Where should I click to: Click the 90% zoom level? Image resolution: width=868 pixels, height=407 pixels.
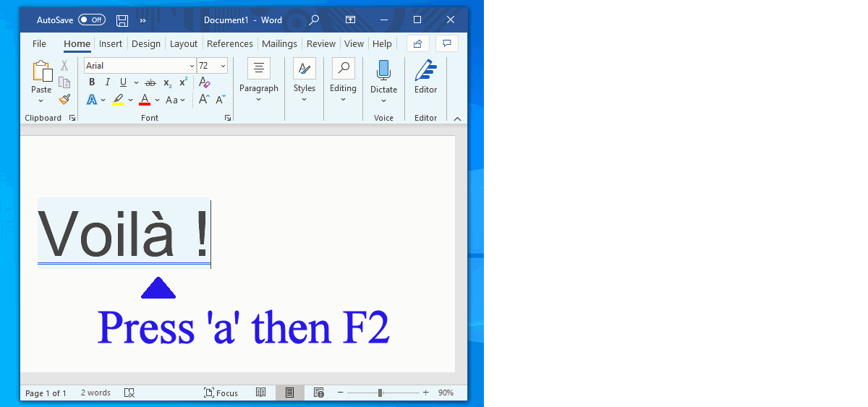point(446,393)
